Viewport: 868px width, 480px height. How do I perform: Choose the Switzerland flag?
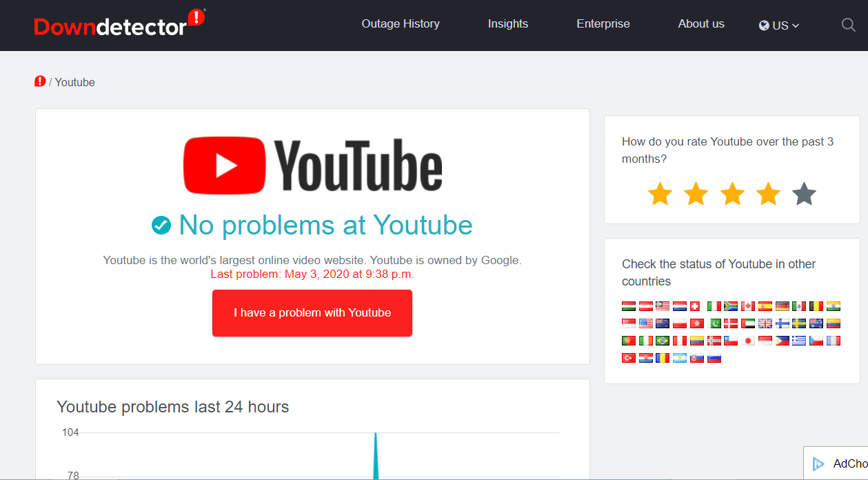(695, 306)
